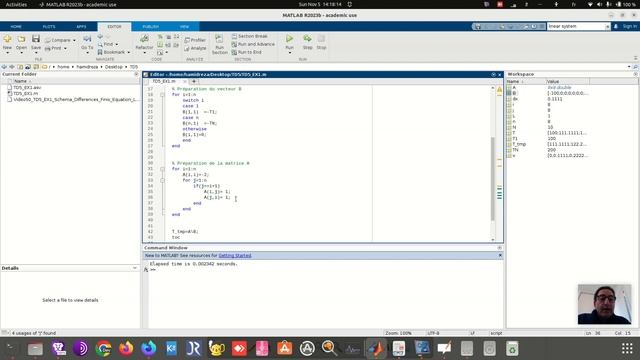
Task: Open Firefox from the dock
Action: [x=126, y=348]
